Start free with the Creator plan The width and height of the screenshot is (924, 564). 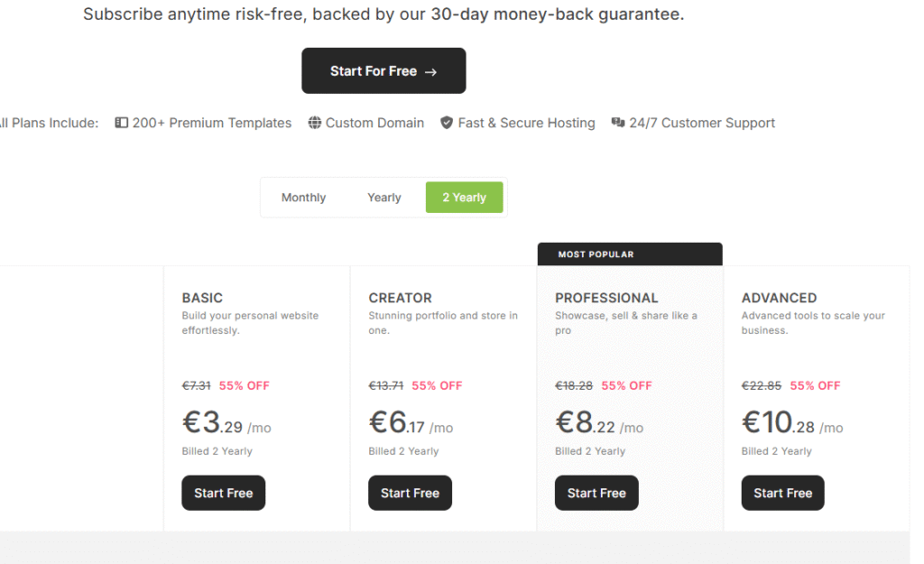click(410, 493)
